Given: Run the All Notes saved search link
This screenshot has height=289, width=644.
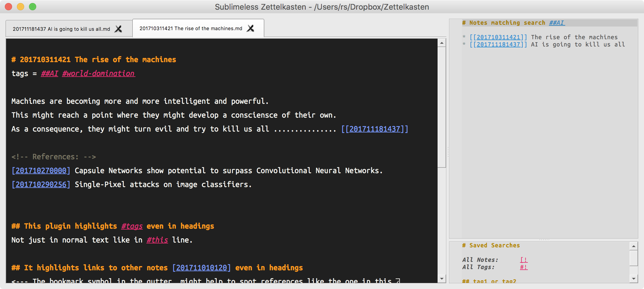Looking at the screenshot, I should (x=524, y=260).
